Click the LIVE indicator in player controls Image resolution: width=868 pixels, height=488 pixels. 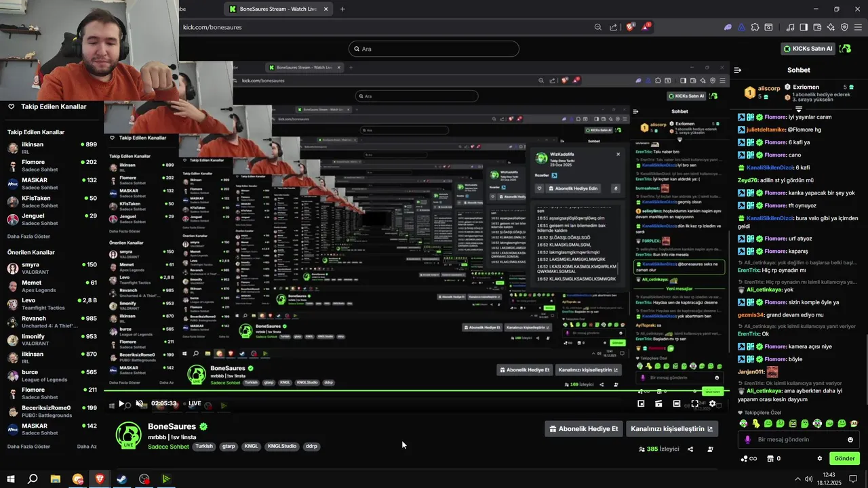[195, 403]
